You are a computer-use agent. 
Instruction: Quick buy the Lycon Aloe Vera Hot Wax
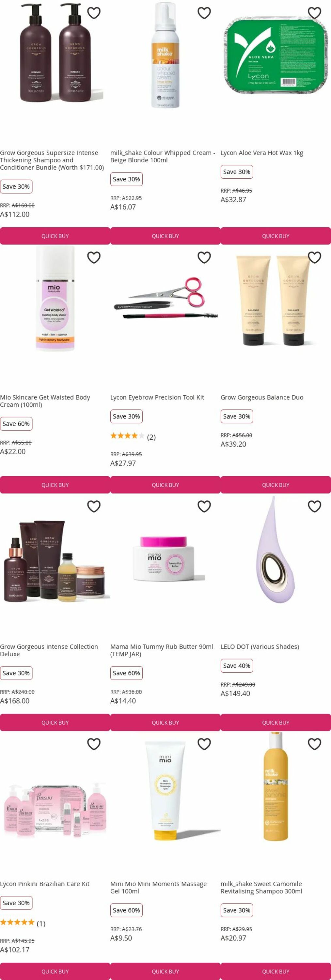pos(276,236)
